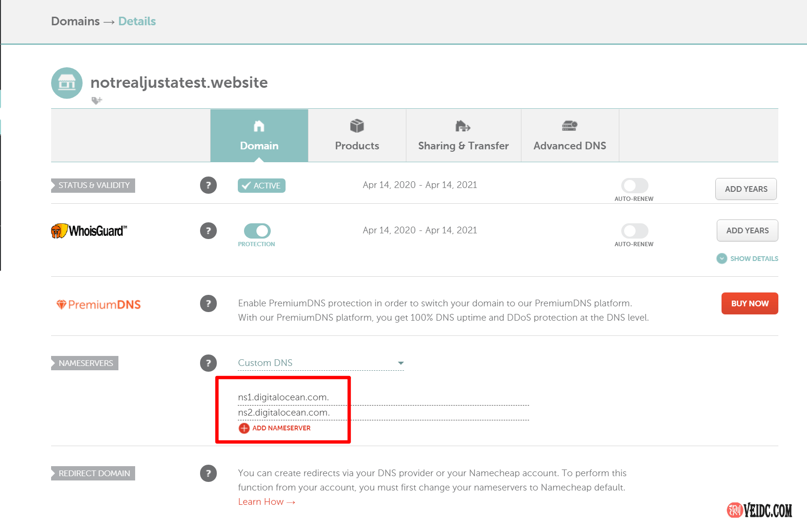Click Buy Now for PremiumDNS

tap(750, 303)
